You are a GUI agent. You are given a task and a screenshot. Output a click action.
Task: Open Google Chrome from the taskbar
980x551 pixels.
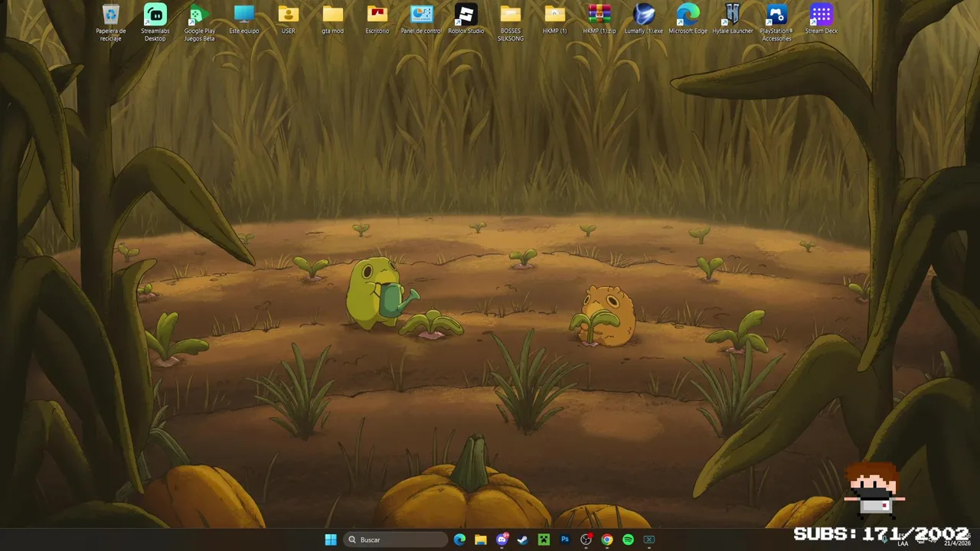click(x=607, y=540)
